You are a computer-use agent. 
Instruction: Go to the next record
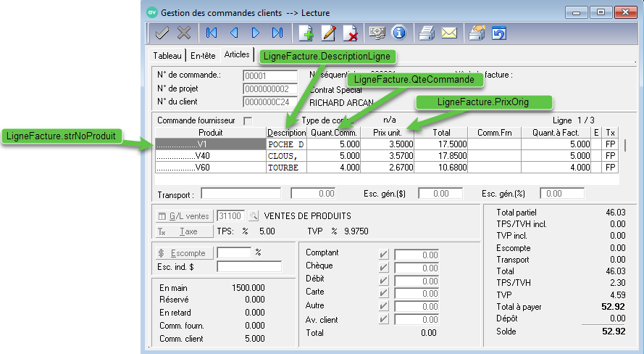coord(256,33)
